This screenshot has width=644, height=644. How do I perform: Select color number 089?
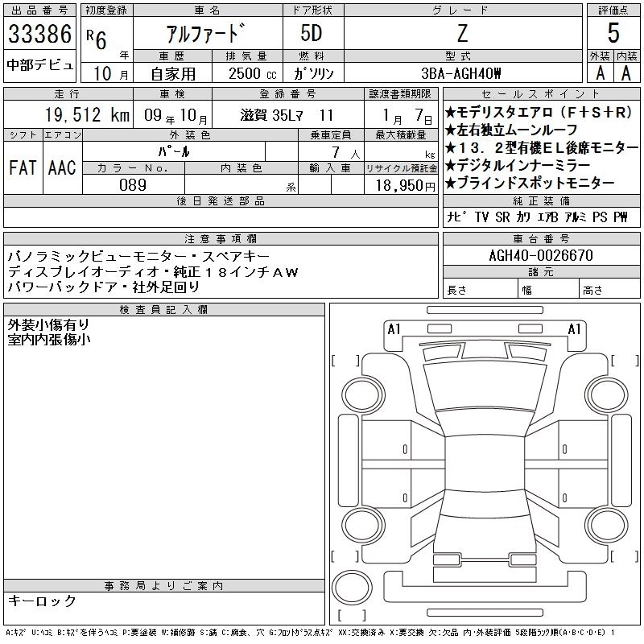(x=133, y=185)
